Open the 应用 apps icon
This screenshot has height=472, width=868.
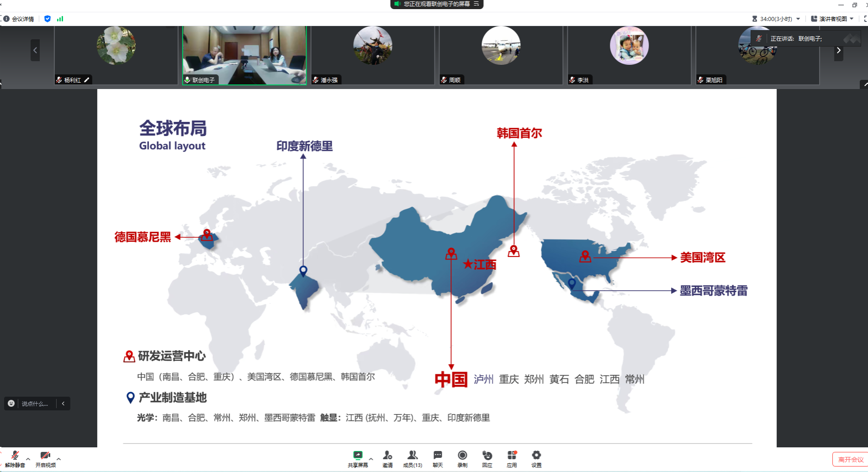[x=512, y=458]
